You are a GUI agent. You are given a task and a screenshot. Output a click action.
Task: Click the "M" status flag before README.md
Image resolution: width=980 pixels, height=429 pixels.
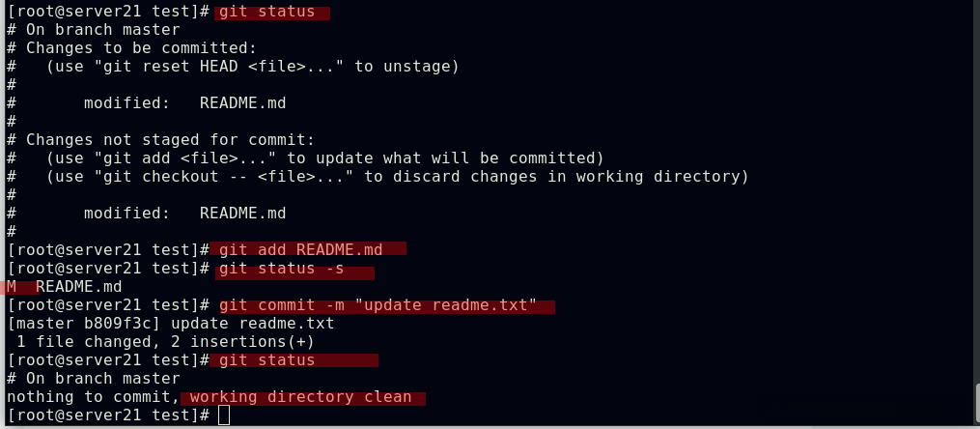12,286
